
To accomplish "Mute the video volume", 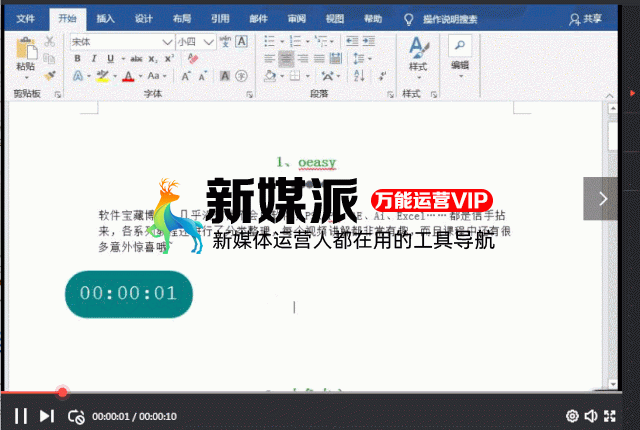I will click(591, 416).
